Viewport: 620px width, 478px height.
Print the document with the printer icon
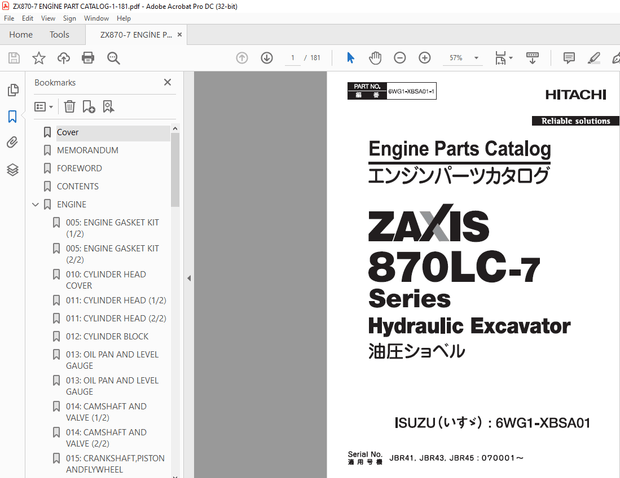pyautogui.click(x=88, y=58)
